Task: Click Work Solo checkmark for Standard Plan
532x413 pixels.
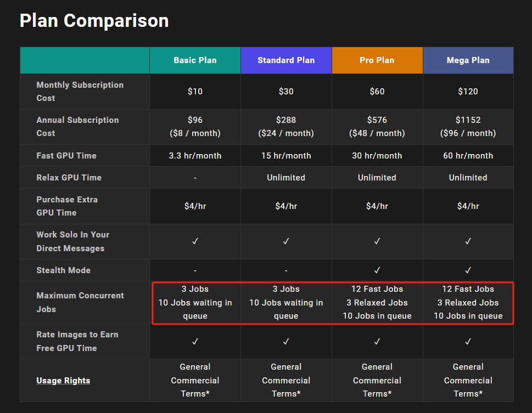Action: coord(286,241)
